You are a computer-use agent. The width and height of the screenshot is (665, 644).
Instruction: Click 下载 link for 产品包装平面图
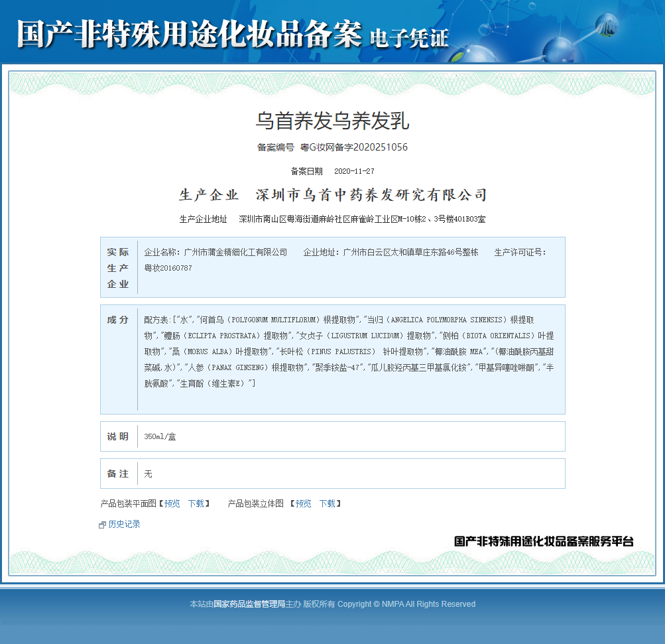(196, 503)
